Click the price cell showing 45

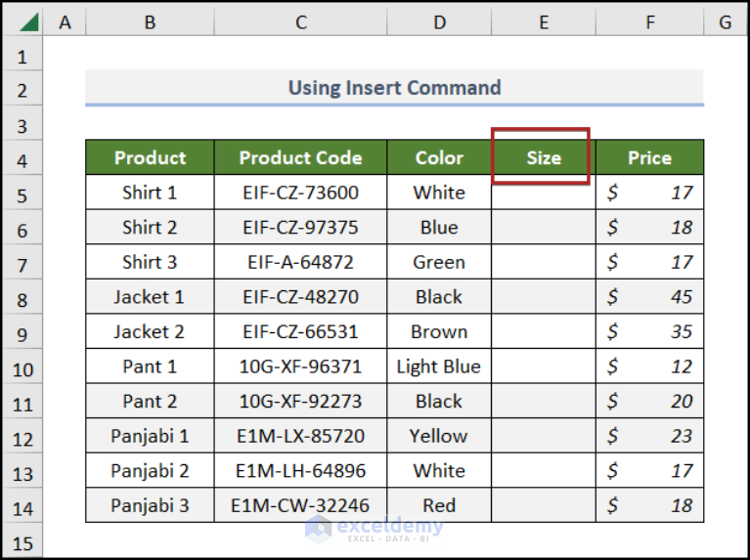tap(649, 297)
